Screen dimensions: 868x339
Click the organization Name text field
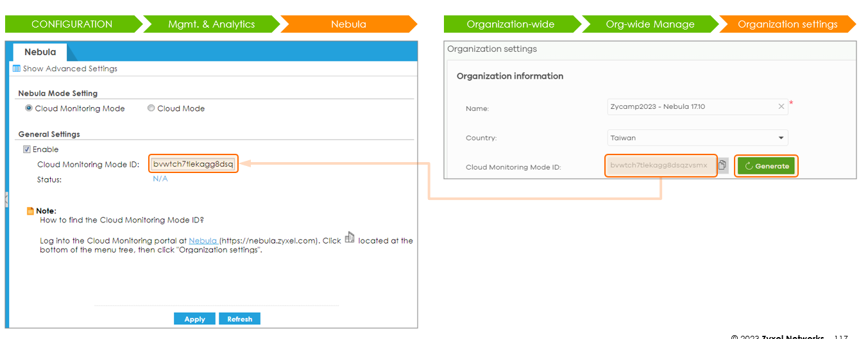(690, 107)
